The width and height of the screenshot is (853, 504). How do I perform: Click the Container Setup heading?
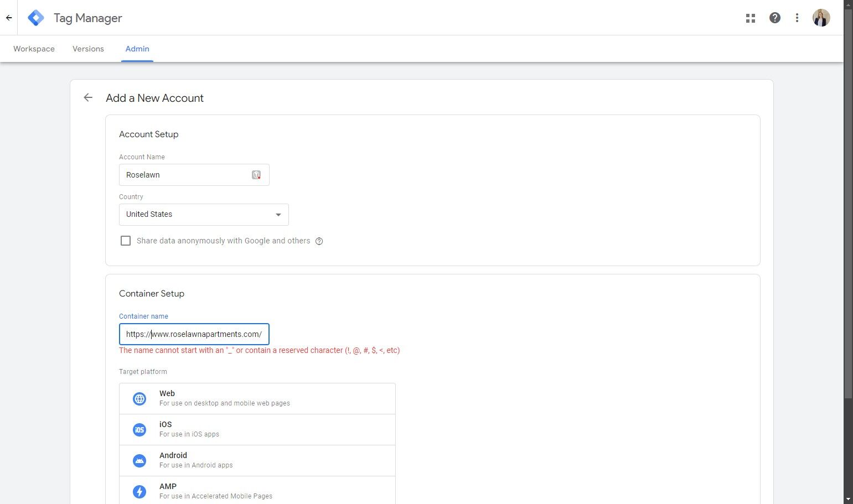click(152, 294)
